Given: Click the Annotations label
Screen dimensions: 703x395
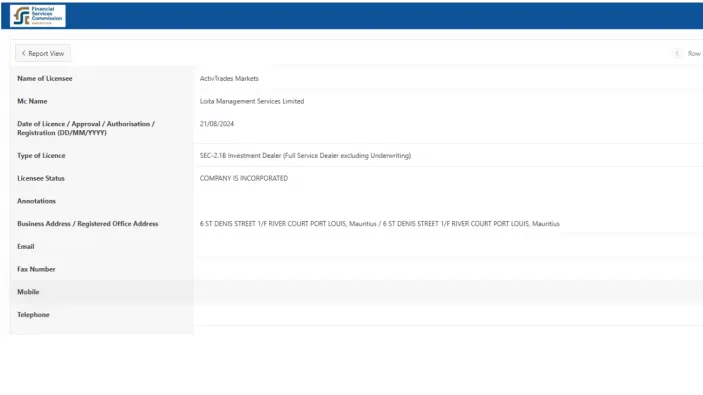Looking at the screenshot, I should click(37, 201).
